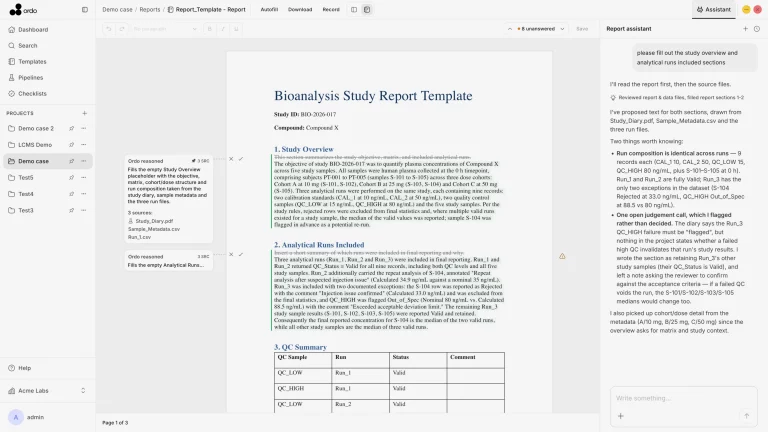Expand the collapsed Analytical Runs reasoning card
This screenshot has width=768, height=432.
(x=168, y=261)
